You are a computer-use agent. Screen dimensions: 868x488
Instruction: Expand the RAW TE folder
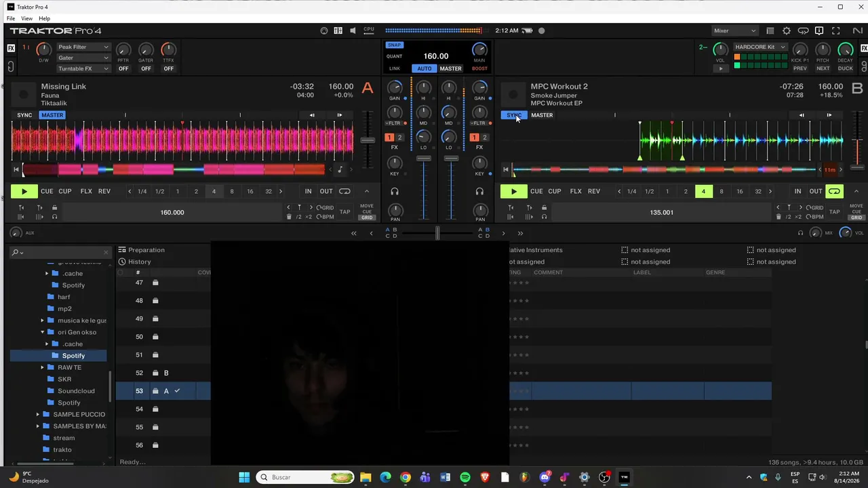(x=42, y=367)
